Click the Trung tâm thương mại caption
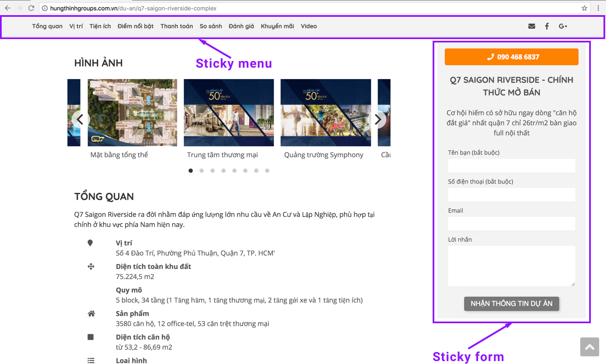Image resolution: width=606 pixels, height=364 pixels. (222, 155)
